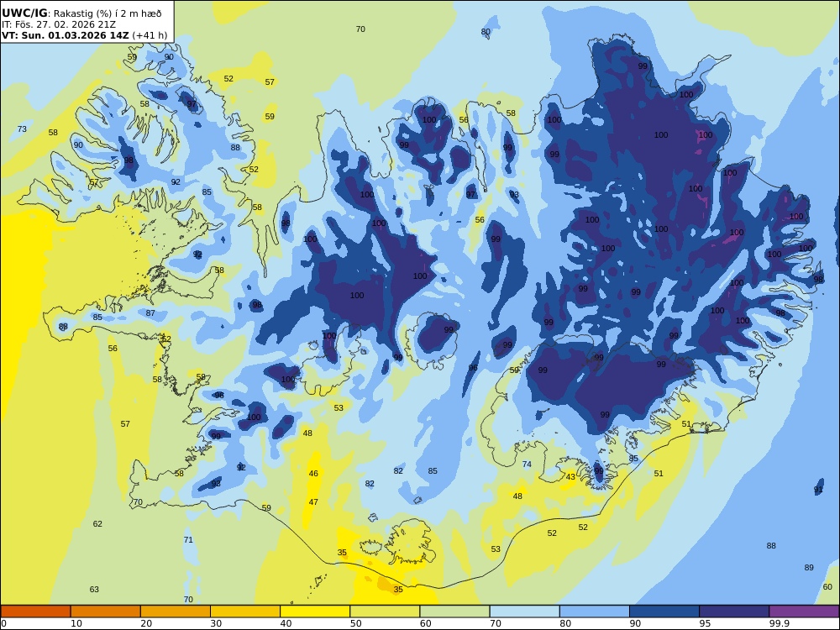Click the map value "87"

click(x=150, y=313)
